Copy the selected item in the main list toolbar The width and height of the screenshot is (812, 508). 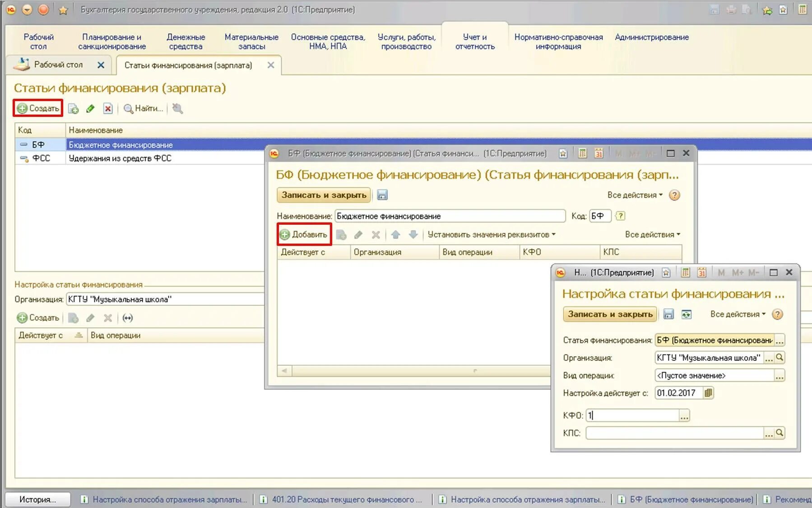(73, 109)
